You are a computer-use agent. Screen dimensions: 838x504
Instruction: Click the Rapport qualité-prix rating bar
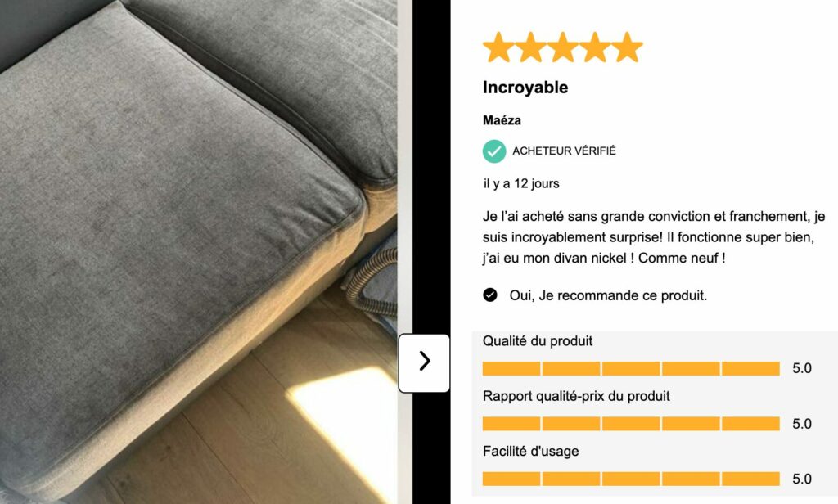click(631, 423)
